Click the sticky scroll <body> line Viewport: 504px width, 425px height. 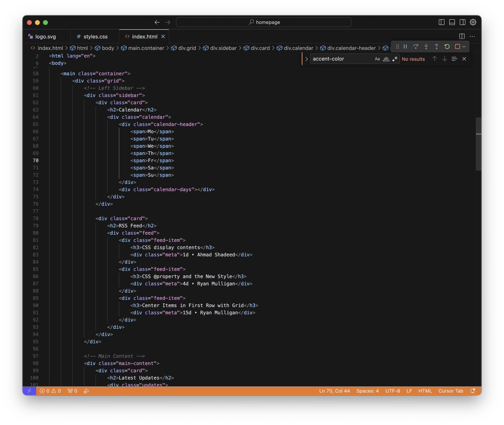point(58,63)
